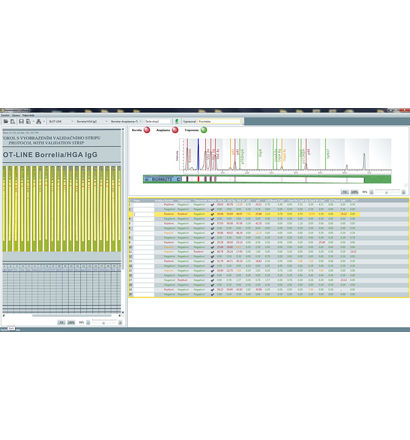Select the highlighted tab at bottom left

(12, 329)
